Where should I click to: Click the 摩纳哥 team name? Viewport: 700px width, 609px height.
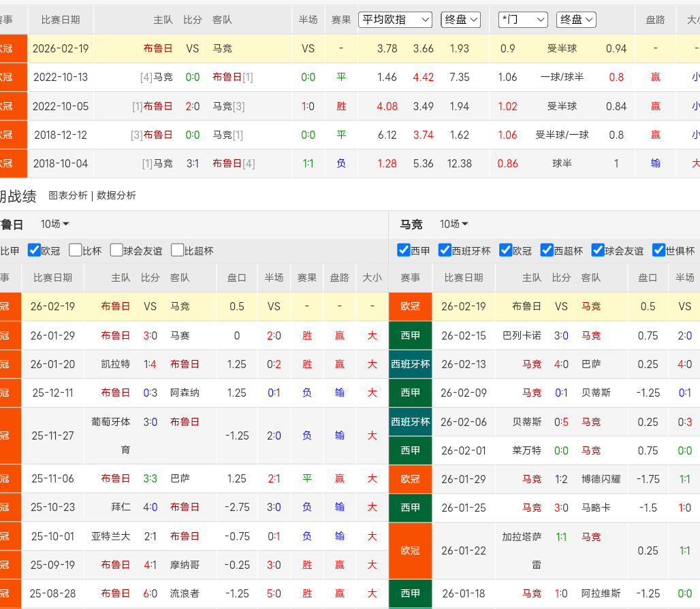click(x=185, y=565)
